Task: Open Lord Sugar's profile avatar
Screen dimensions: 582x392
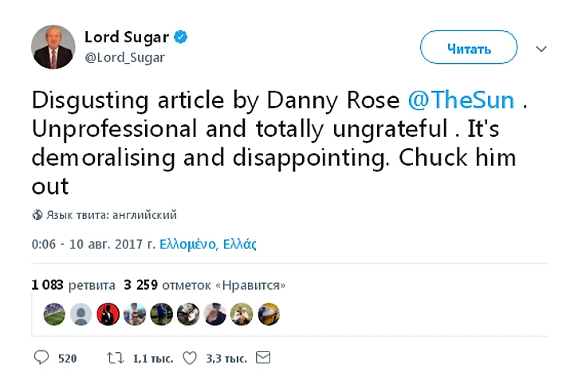Action: [53, 47]
